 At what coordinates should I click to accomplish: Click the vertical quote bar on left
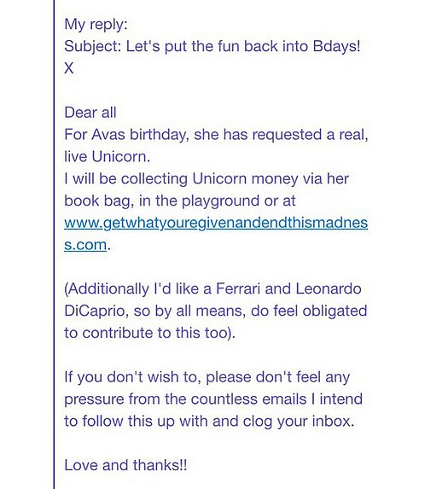click(x=54, y=244)
